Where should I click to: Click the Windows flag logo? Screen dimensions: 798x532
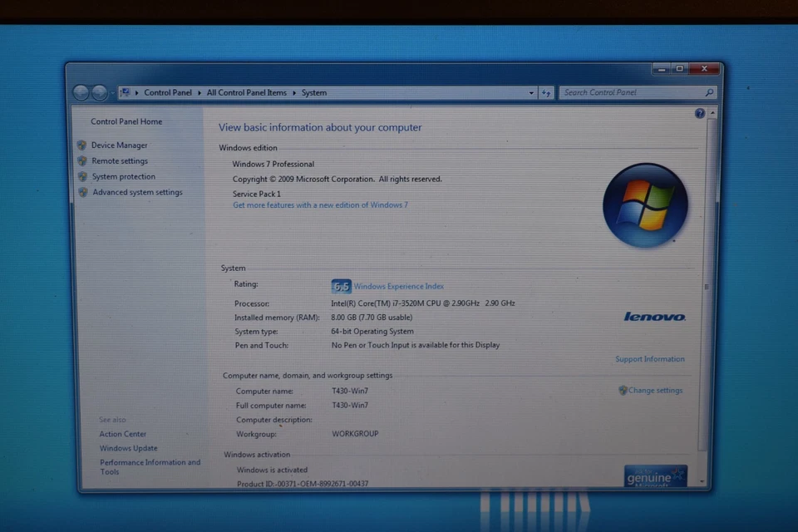(646, 204)
